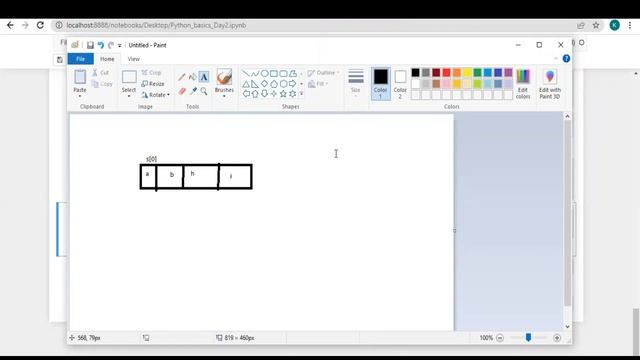Screen dimensions: 640x360
Task: Open the Rotate dropdown
Action: (x=156, y=95)
